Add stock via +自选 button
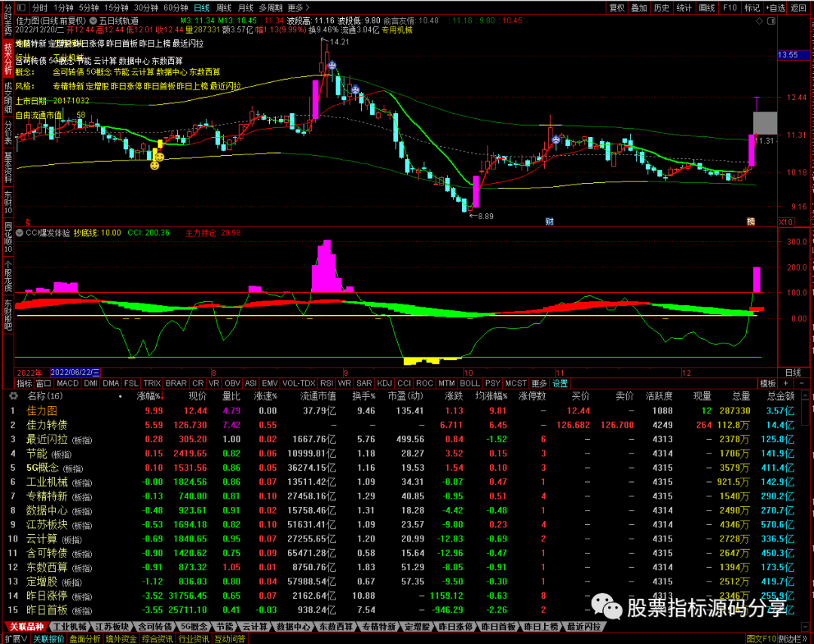Screen dimensions: 814x644 [x=775, y=8]
